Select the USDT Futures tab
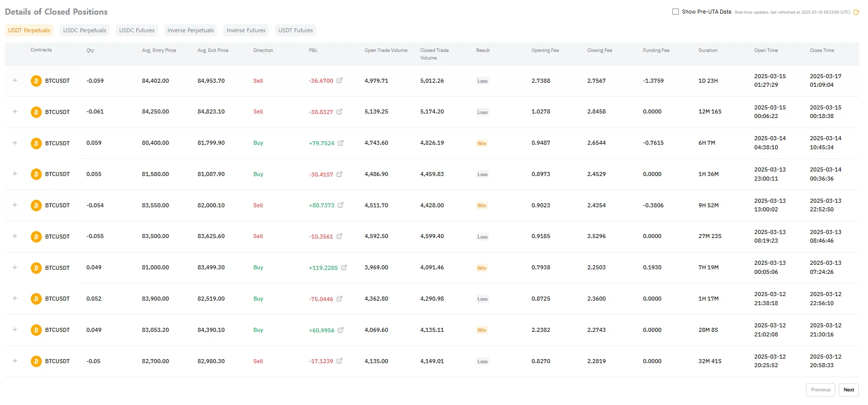Image resolution: width=868 pixels, height=405 pixels. (x=296, y=30)
